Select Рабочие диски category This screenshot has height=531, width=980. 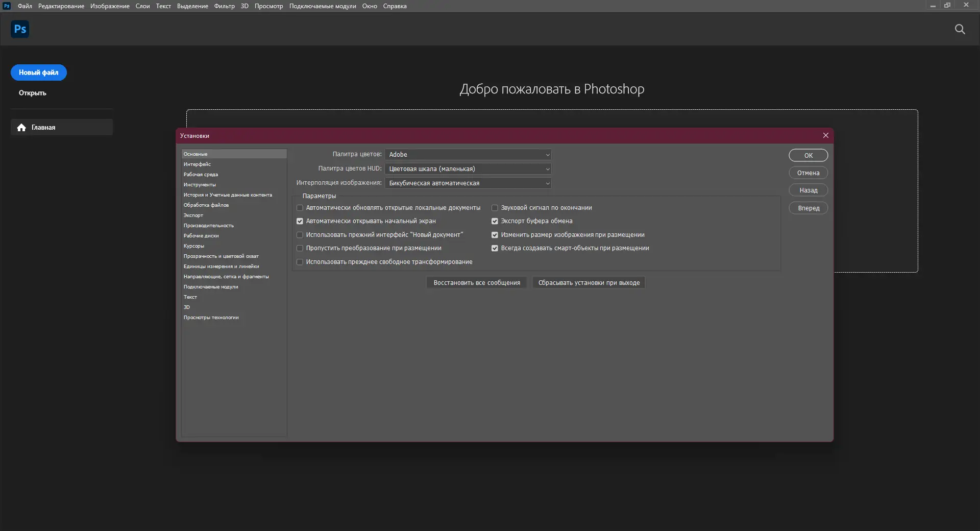[x=234, y=235]
